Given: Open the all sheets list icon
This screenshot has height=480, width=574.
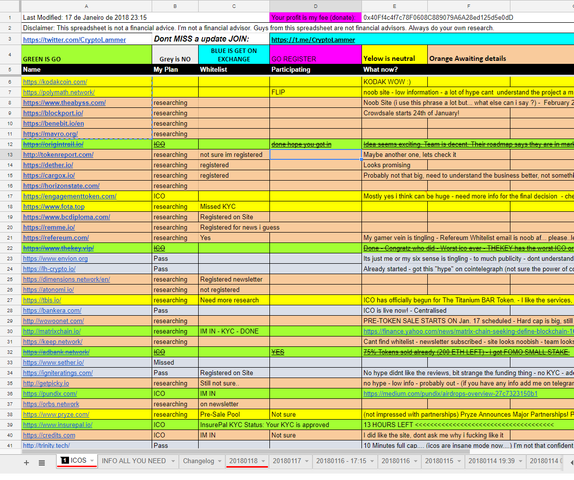Looking at the screenshot, I should (42, 463).
